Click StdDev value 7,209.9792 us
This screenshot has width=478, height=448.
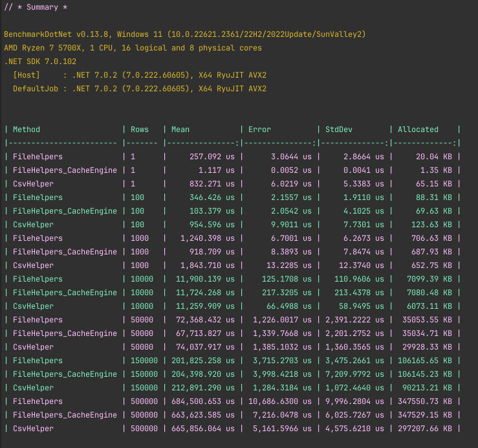(x=355, y=374)
